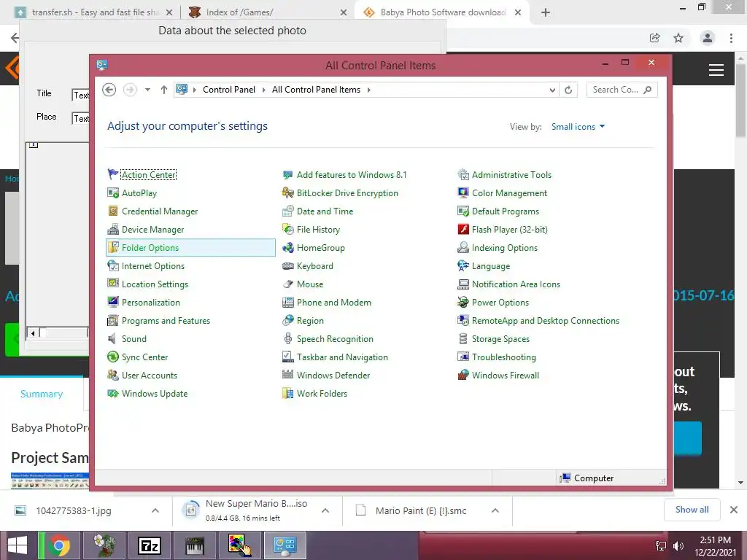Open Windows Start button
Image resolution: width=747 pixels, height=560 pixels.
[18, 545]
